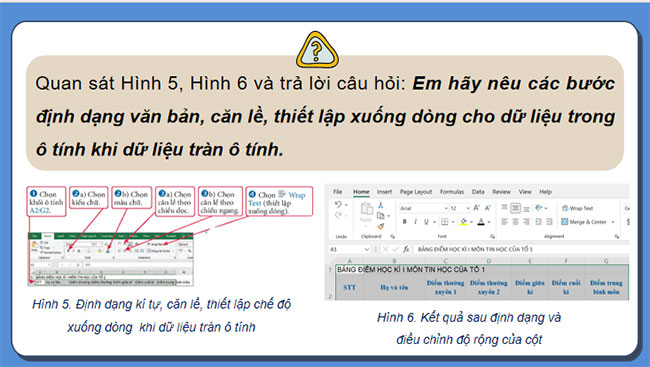Switch to the Home tab

pyautogui.click(x=361, y=192)
